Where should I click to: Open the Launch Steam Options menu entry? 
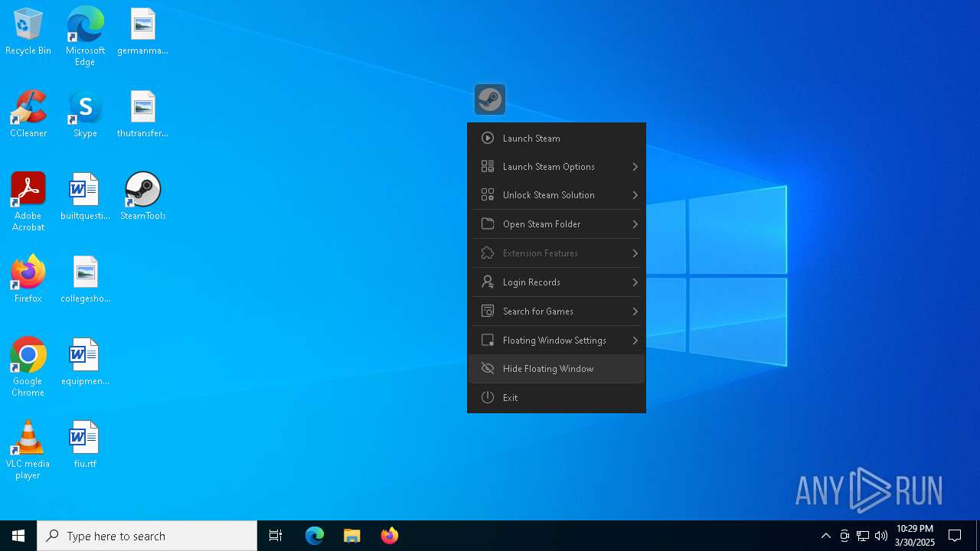coord(557,167)
